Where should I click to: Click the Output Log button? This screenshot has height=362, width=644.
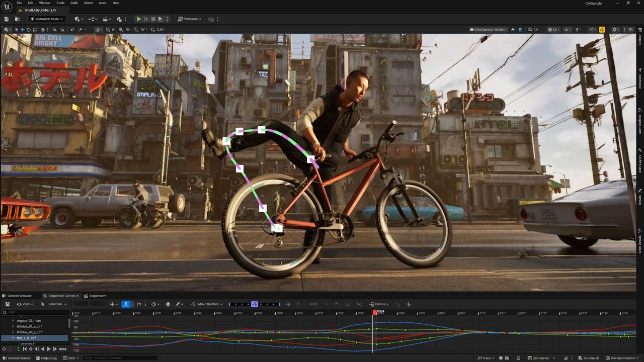(46, 358)
